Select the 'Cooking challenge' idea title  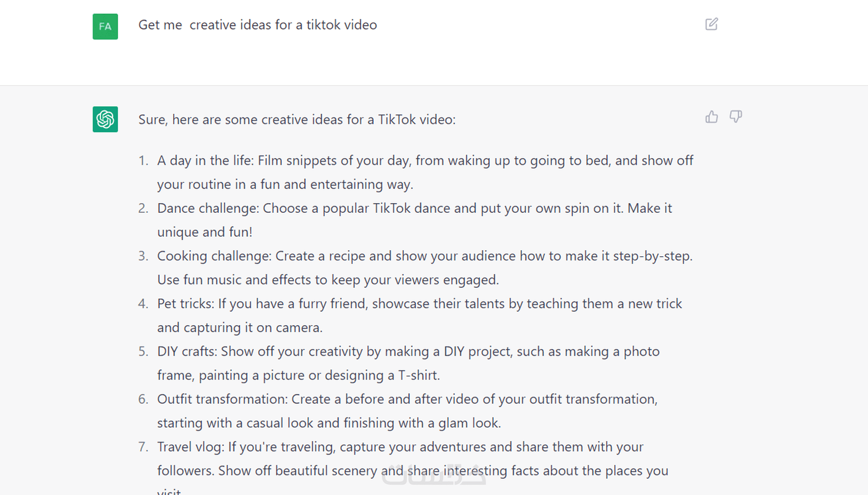pyautogui.click(x=214, y=256)
